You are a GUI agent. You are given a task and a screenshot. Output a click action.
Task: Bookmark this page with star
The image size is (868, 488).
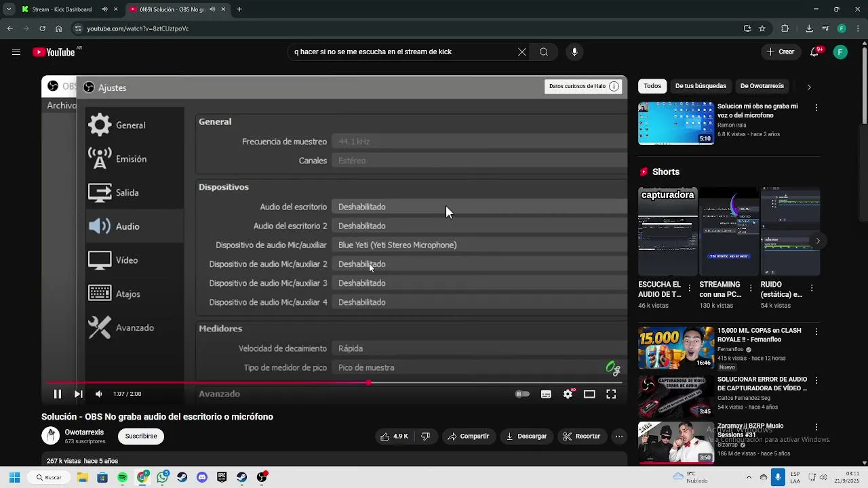click(762, 28)
